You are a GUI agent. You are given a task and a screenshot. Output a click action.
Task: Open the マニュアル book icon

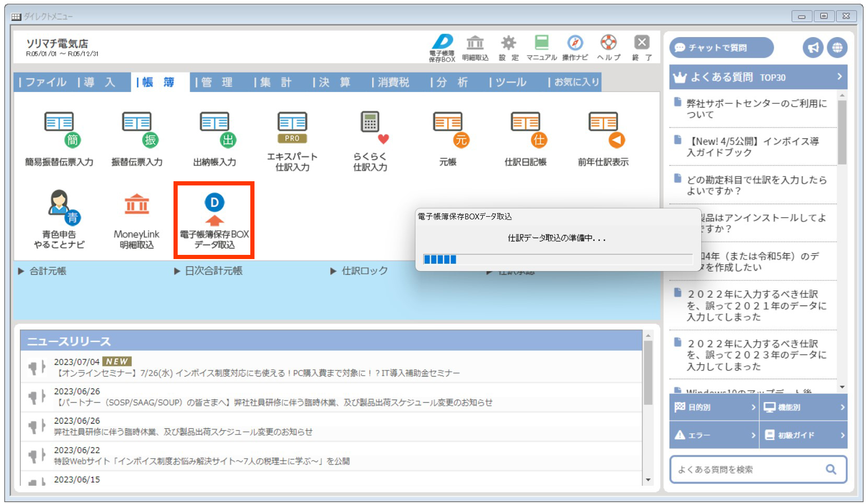tap(541, 48)
